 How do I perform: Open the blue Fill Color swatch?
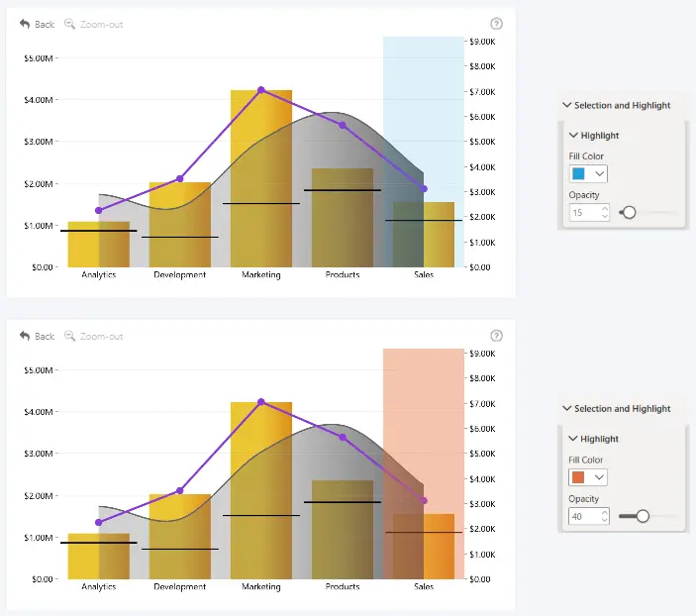pyautogui.click(x=578, y=173)
